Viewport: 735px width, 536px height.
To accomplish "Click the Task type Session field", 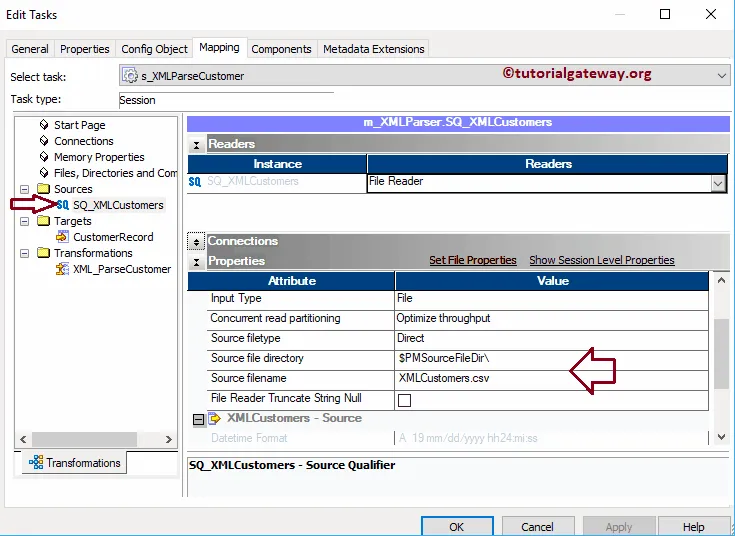I will point(226,100).
